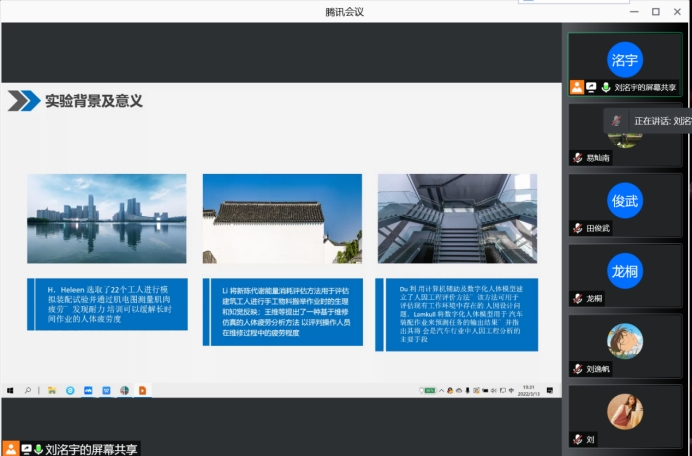Select the last participant 刘's photo avatar
Image resolution: width=692 pixels, height=456 pixels.
pos(625,411)
